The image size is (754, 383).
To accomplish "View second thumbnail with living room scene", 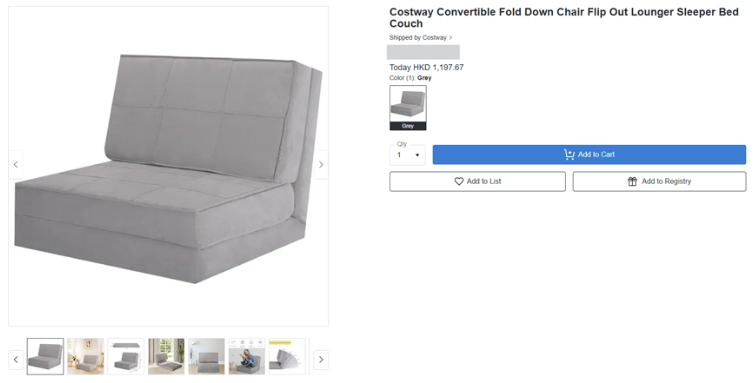I will (x=86, y=356).
